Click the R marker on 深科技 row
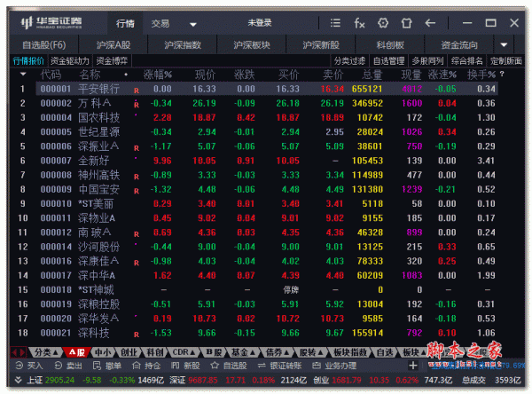 (x=136, y=335)
